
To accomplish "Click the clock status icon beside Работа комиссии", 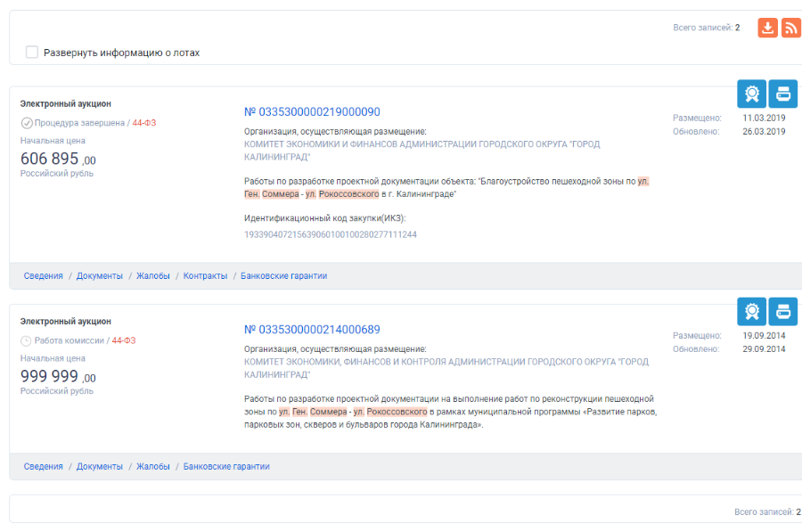I will tap(27, 340).
